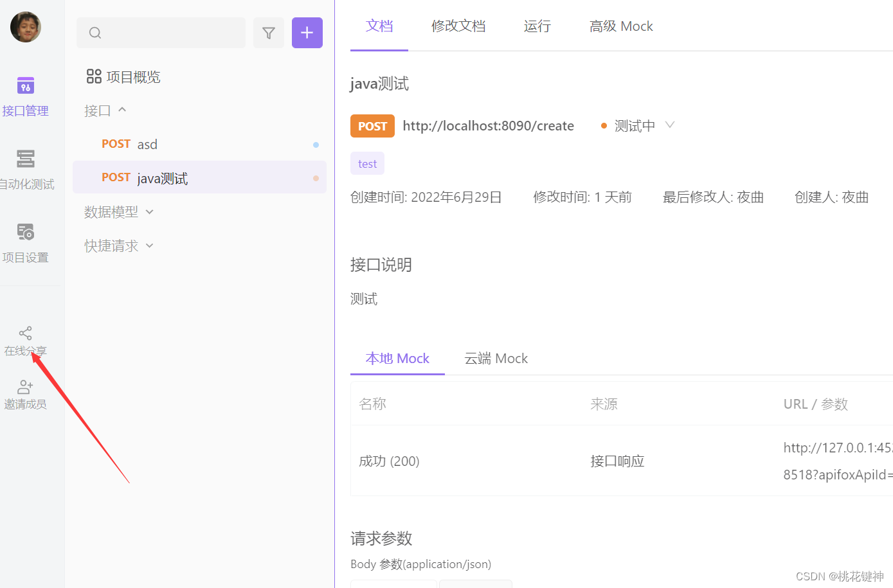Click the filter funnel icon
The width and height of the screenshot is (893, 588).
click(269, 33)
